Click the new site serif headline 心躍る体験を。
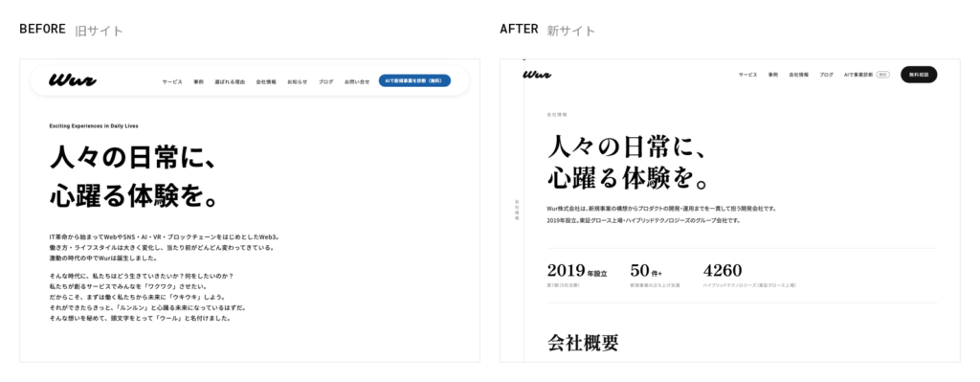The height and width of the screenshot is (382, 980). point(628,177)
